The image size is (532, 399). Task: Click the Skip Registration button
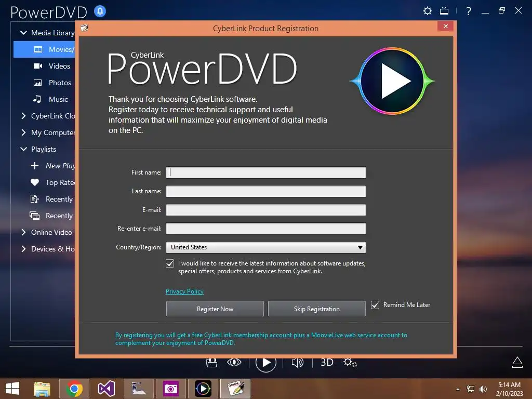316,309
